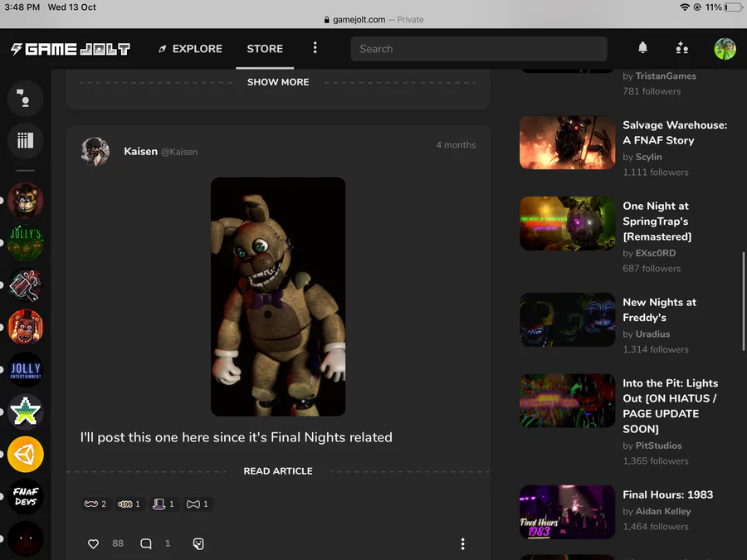Tap the Wi-Fi status icon
Screen dimensions: 747x560
click(685, 7)
